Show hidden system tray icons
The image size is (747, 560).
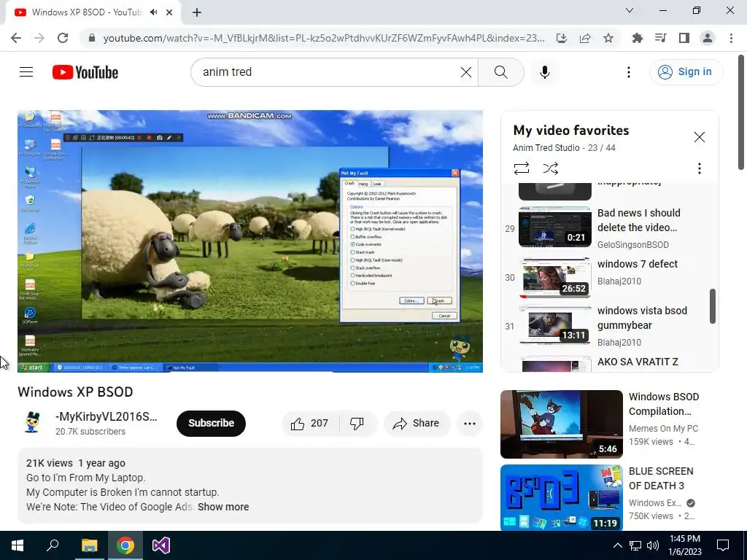tap(617, 545)
